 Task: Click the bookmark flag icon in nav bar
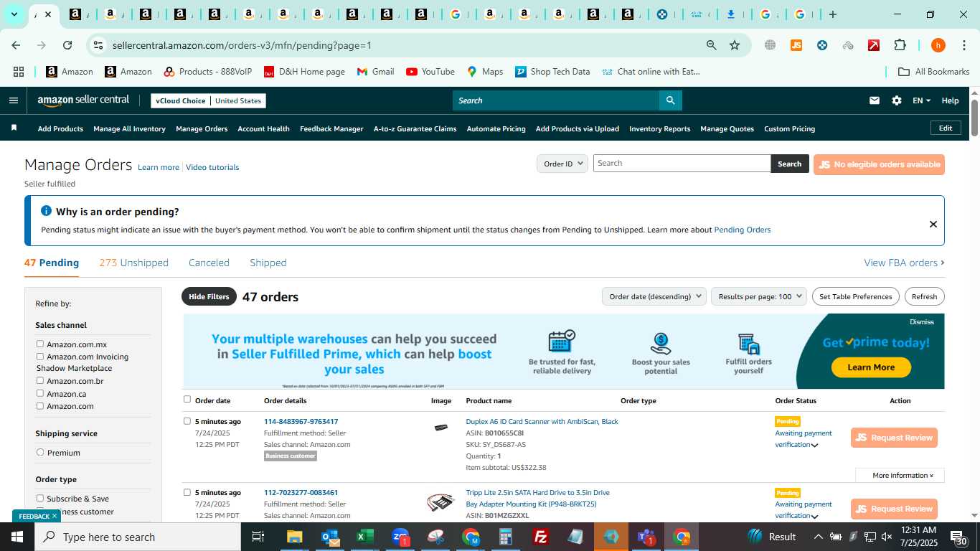coord(14,128)
